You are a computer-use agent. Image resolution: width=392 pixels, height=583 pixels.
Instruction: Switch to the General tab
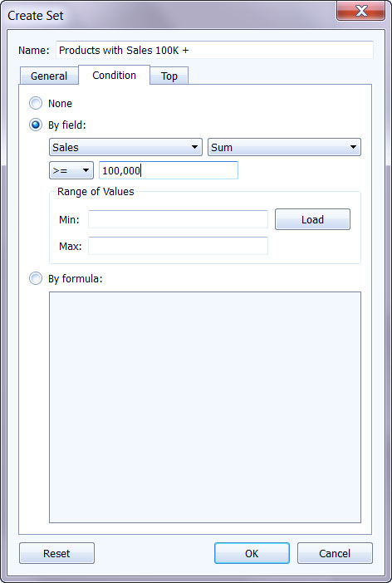pos(49,76)
